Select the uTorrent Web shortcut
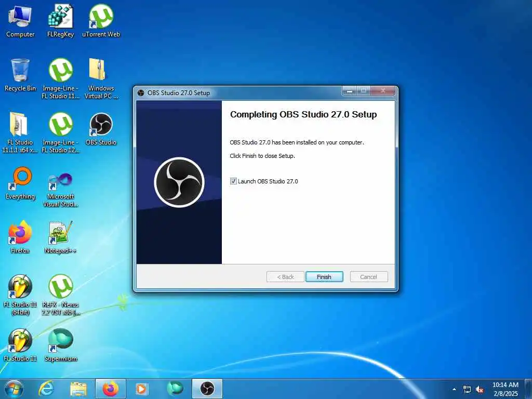This screenshot has width=532, height=399. click(x=101, y=21)
